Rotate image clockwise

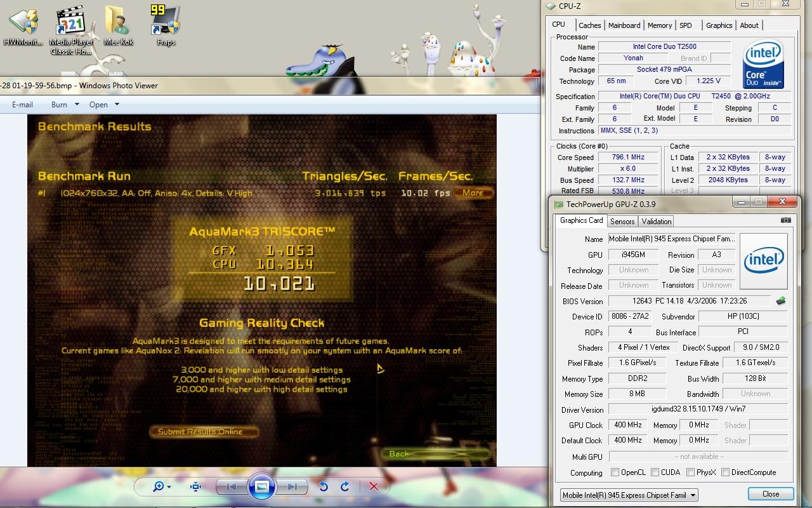345,486
